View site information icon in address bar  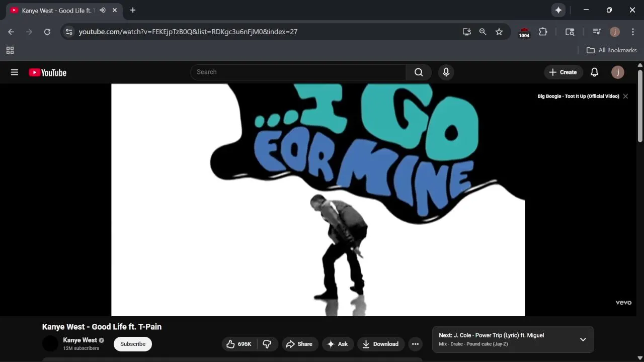[x=69, y=32]
